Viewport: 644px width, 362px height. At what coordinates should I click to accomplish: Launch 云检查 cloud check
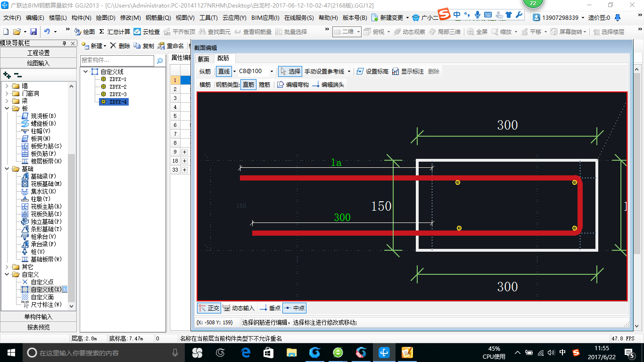(x=147, y=32)
